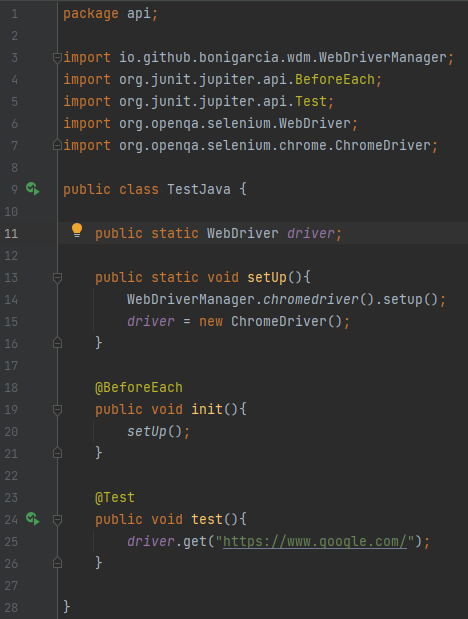
Task: Click line number 11 in the gutter
Action: click(x=11, y=234)
